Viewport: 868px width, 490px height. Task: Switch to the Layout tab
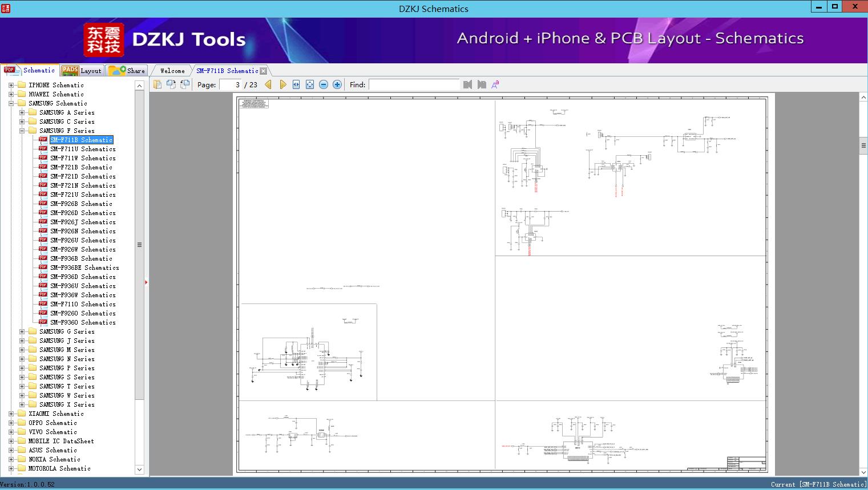(82, 71)
